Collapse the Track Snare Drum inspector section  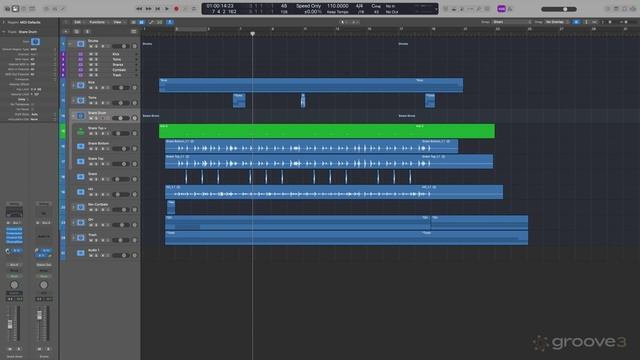point(4,31)
